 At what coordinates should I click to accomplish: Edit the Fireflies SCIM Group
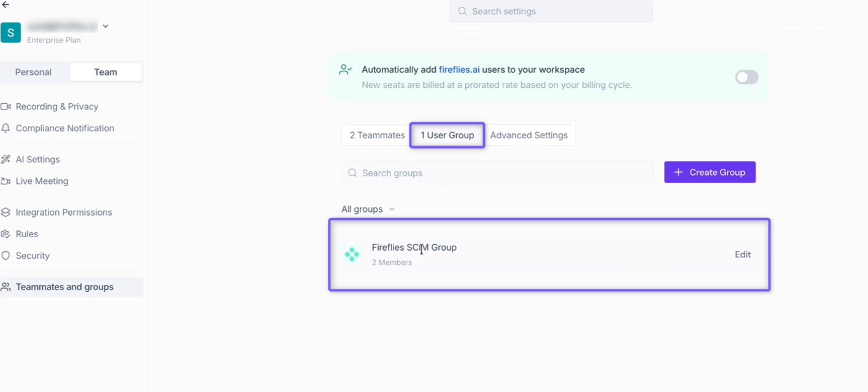point(743,254)
